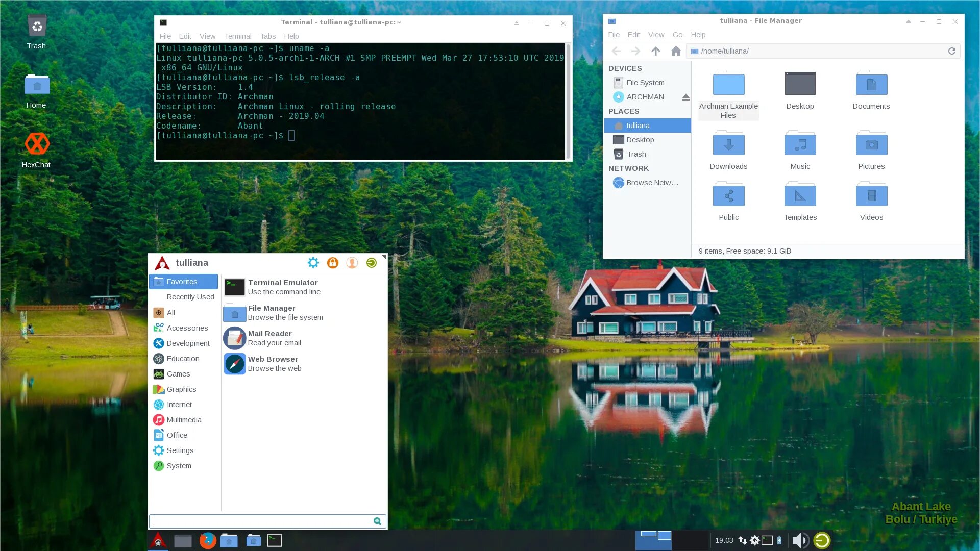This screenshot has height=551, width=980.
Task: Go forward in File Manager toolbar
Action: 636,51
